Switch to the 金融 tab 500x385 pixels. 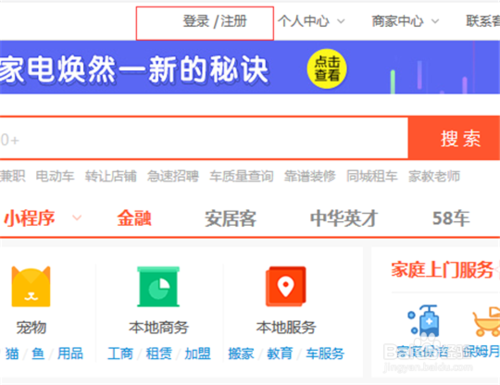(134, 218)
